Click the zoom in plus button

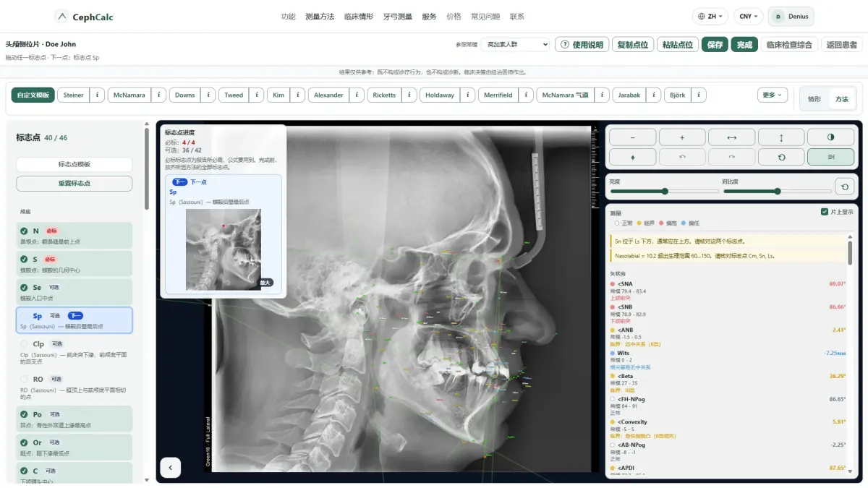(x=682, y=137)
